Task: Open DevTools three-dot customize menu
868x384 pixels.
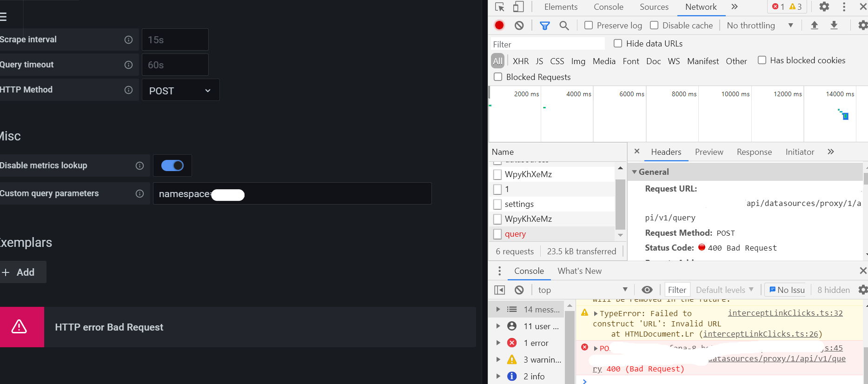Action: coord(844,7)
